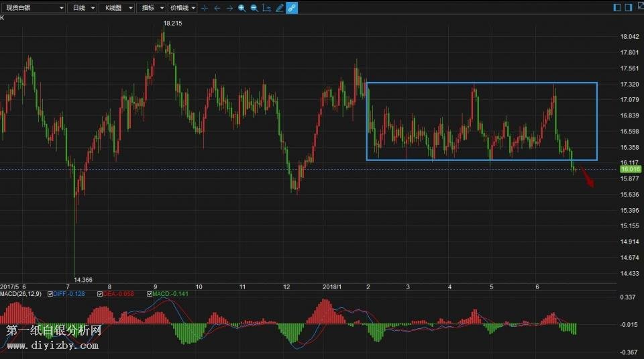
Task: Click the 2018/1 date axis label
Action: point(332,287)
